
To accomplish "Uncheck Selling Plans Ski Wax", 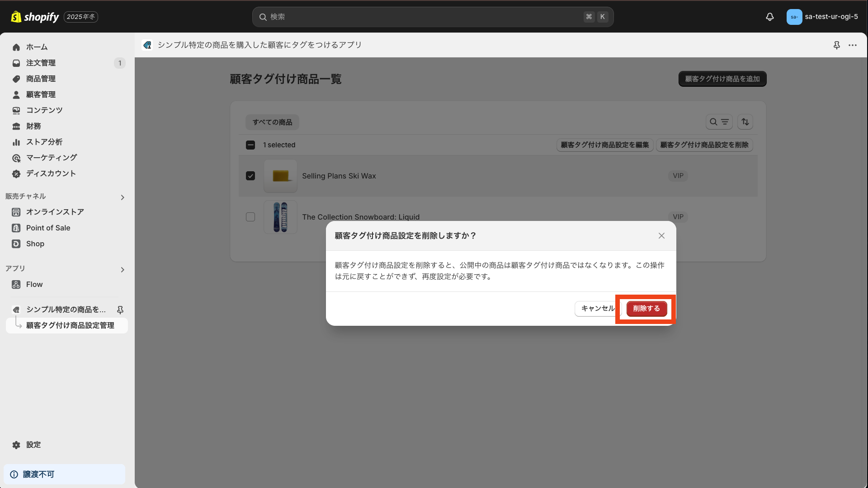I will tap(250, 176).
